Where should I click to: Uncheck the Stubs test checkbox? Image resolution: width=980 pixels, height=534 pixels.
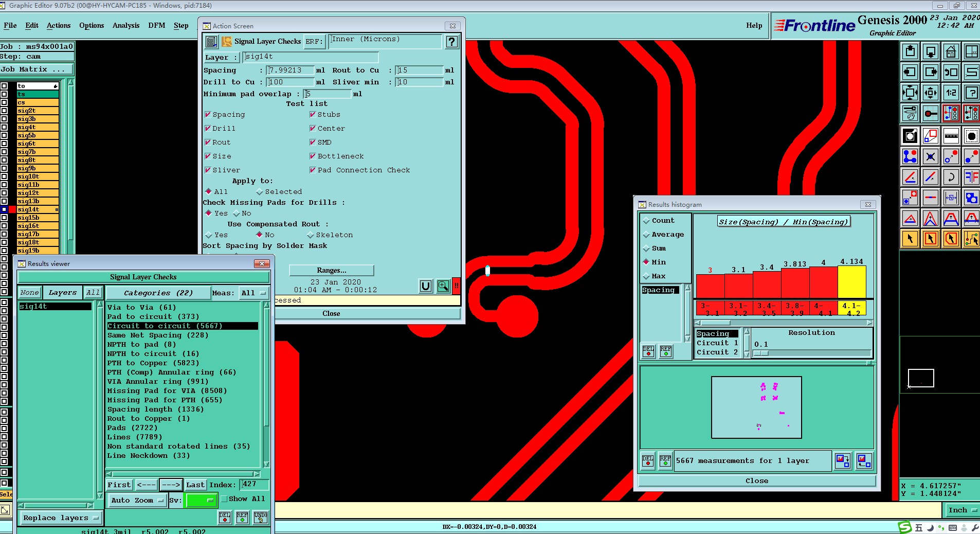pyautogui.click(x=313, y=115)
